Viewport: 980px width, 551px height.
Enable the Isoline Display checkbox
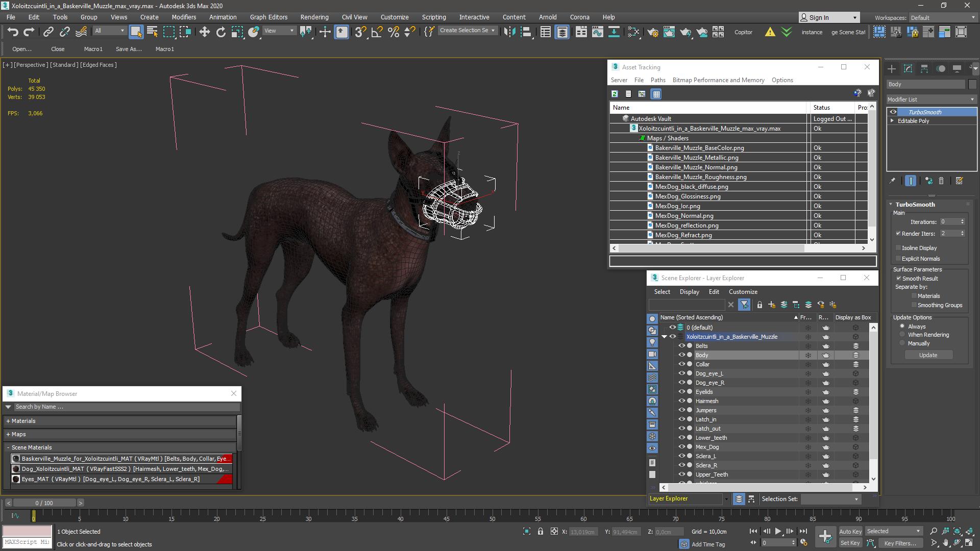898,248
